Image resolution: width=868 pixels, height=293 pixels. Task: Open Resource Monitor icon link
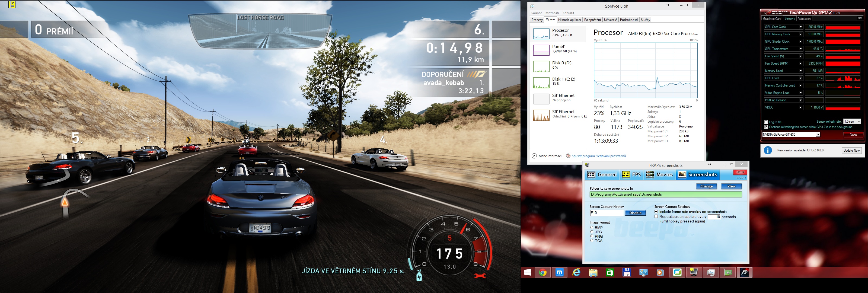568,156
